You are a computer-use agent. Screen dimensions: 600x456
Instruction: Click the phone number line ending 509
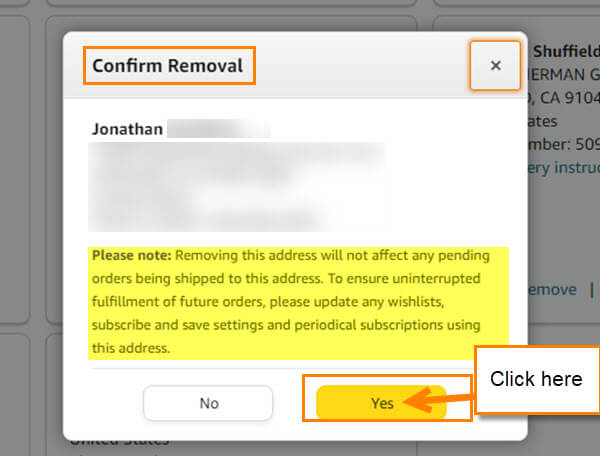(x=564, y=144)
